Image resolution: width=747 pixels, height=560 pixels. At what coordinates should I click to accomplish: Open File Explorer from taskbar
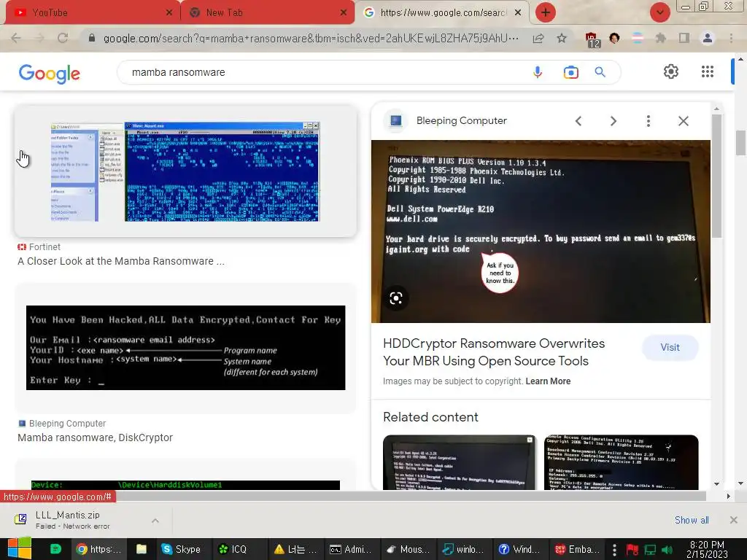click(x=142, y=549)
